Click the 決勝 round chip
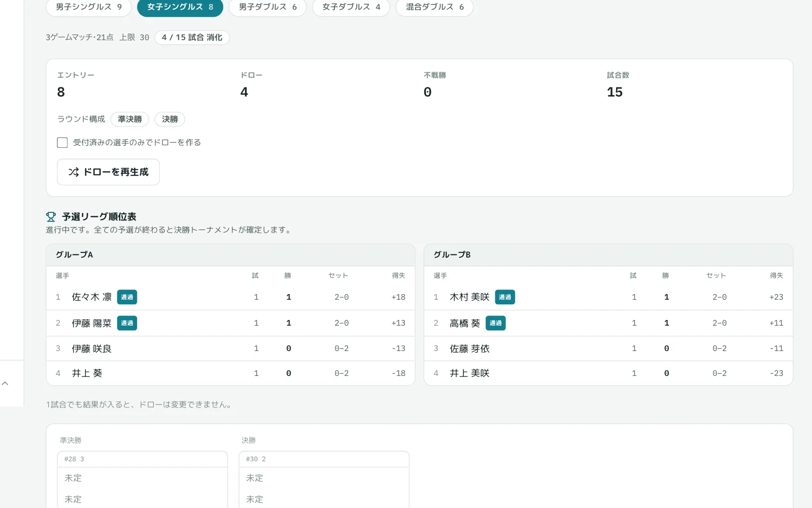 coord(170,119)
